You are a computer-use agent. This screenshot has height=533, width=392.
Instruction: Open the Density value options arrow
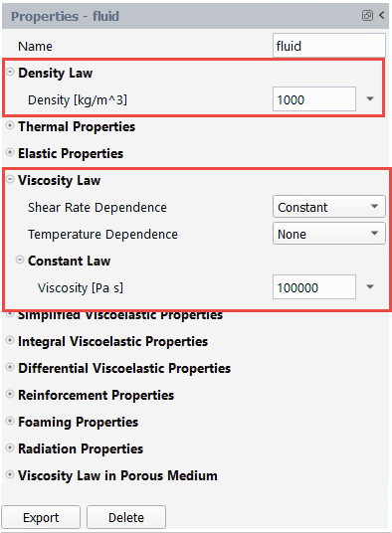pyautogui.click(x=370, y=98)
